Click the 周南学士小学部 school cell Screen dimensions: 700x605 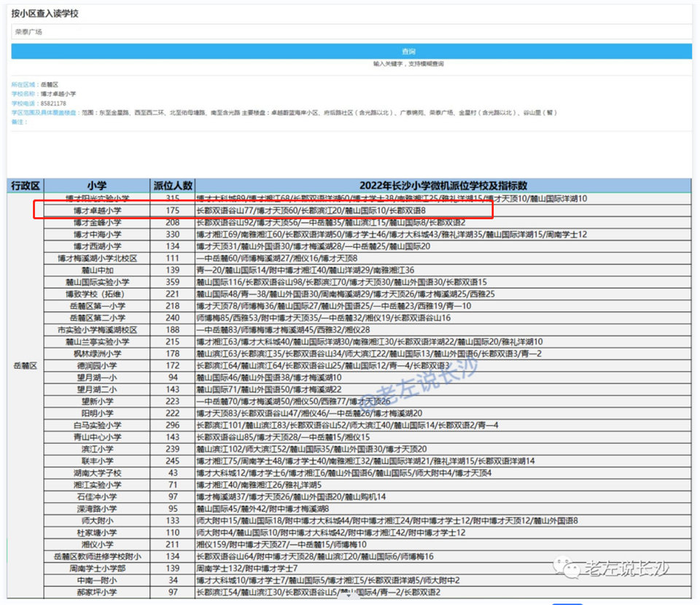[97, 568]
